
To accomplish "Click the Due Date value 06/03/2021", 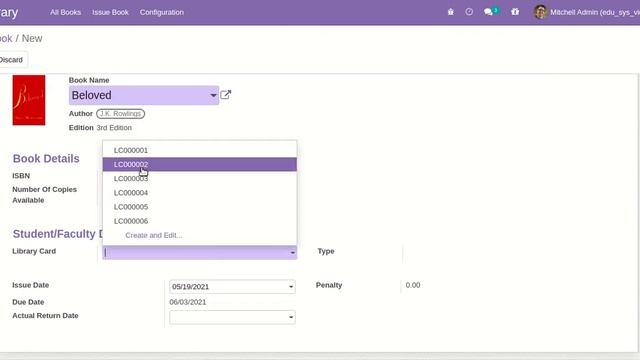I will point(188,302).
